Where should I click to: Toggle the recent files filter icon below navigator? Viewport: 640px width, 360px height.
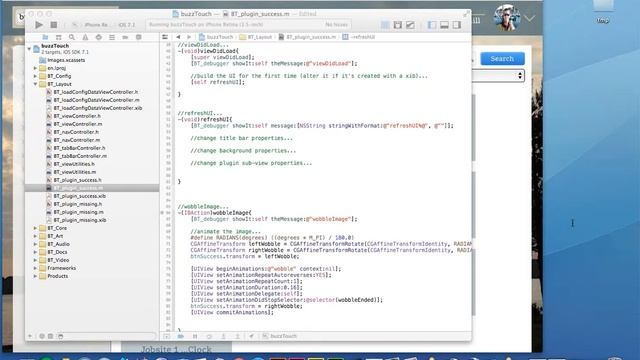(x=42, y=336)
